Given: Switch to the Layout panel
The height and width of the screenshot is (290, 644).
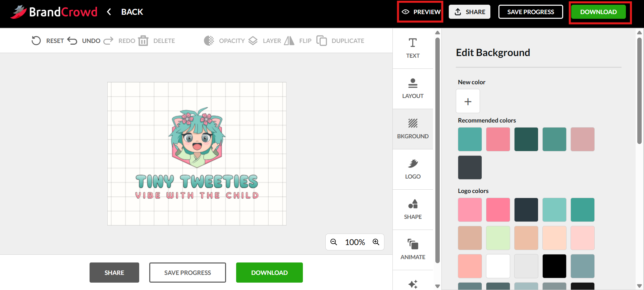Looking at the screenshot, I should click(413, 89).
